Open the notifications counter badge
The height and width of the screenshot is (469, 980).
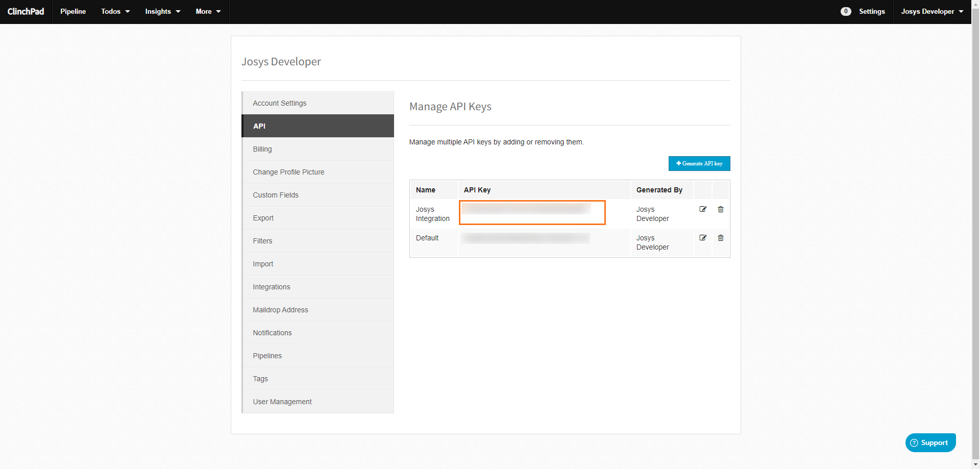pos(846,11)
